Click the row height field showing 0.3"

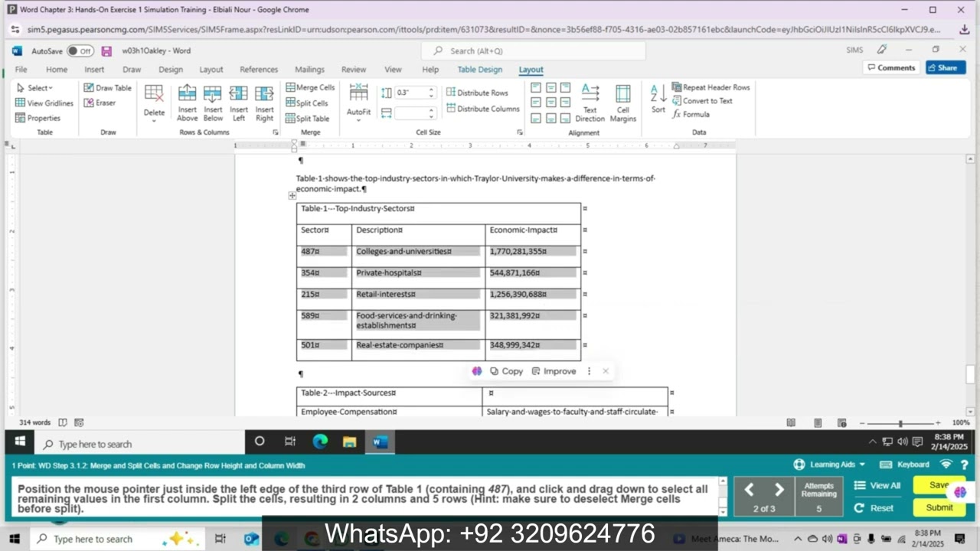pos(410,93)
